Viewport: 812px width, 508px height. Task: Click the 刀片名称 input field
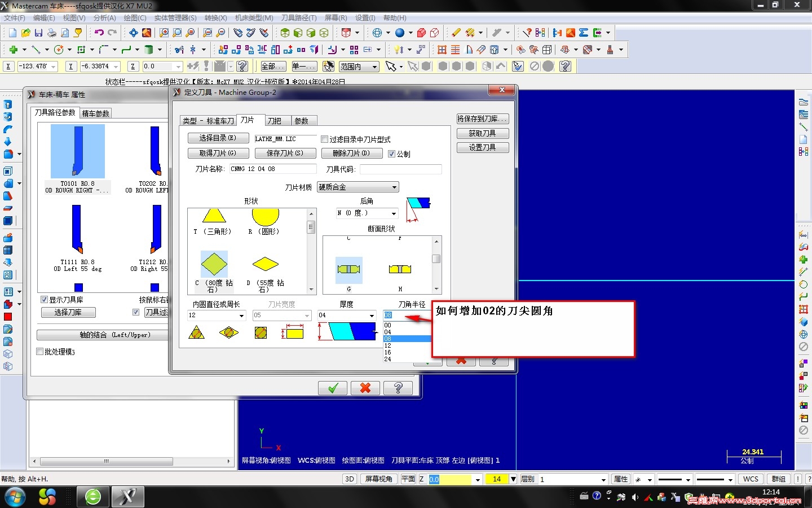[273, 169]
